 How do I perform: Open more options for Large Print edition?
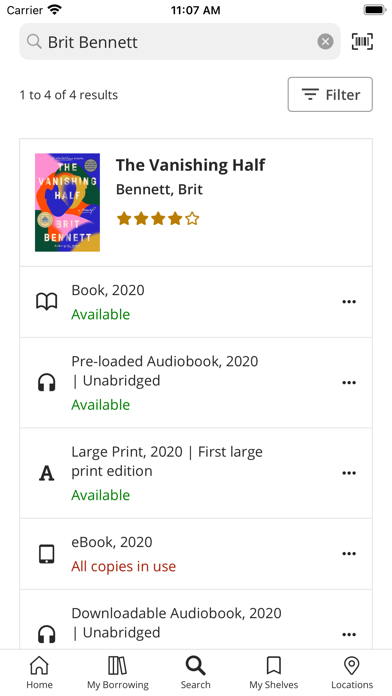pyautogui.click(x=349, y=473)
